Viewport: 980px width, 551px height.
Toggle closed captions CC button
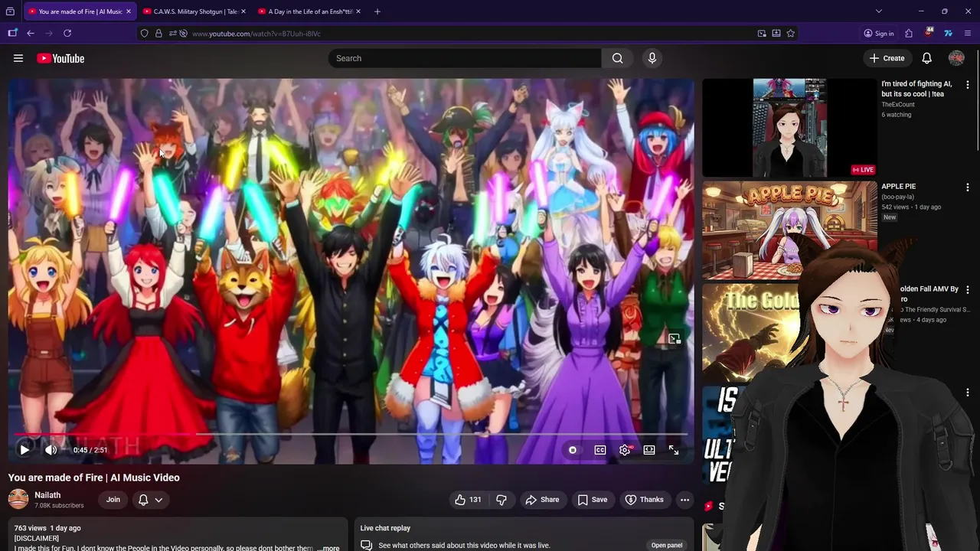(x=600, y=450)
